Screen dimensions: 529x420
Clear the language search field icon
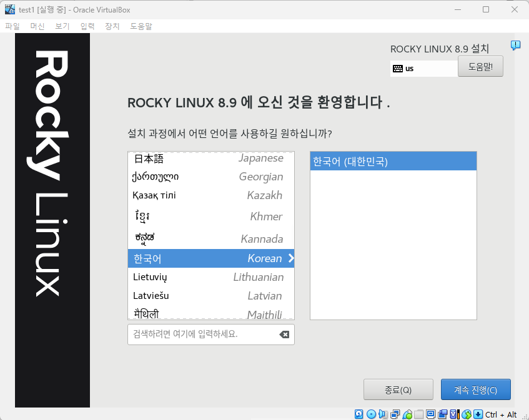tap(284, 335)
